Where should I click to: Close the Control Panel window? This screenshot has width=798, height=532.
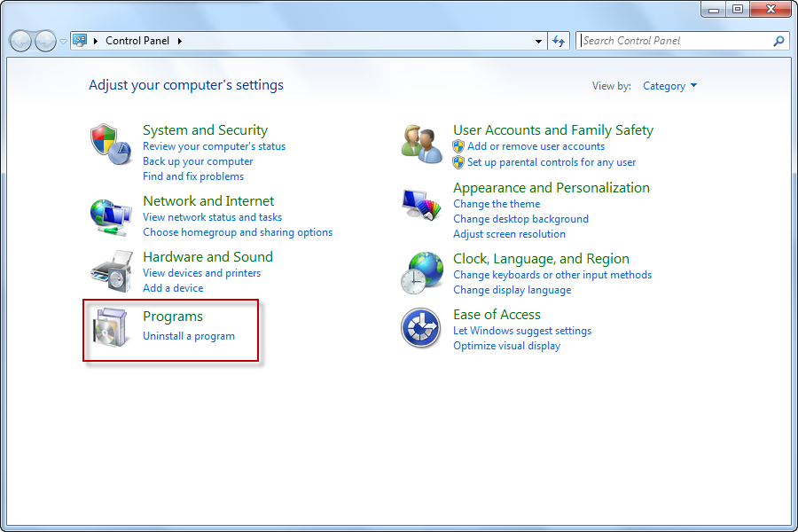[x=771, y=9]
